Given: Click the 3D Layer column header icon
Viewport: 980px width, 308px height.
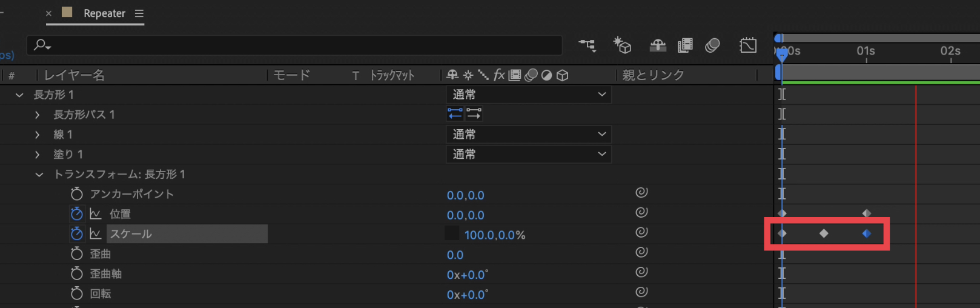Looking at the screenshot, I should (563, 75).
